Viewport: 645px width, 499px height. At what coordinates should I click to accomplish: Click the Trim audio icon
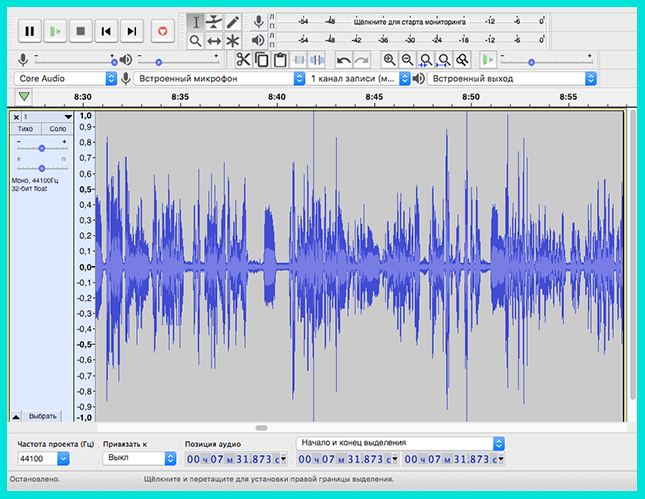299,60
